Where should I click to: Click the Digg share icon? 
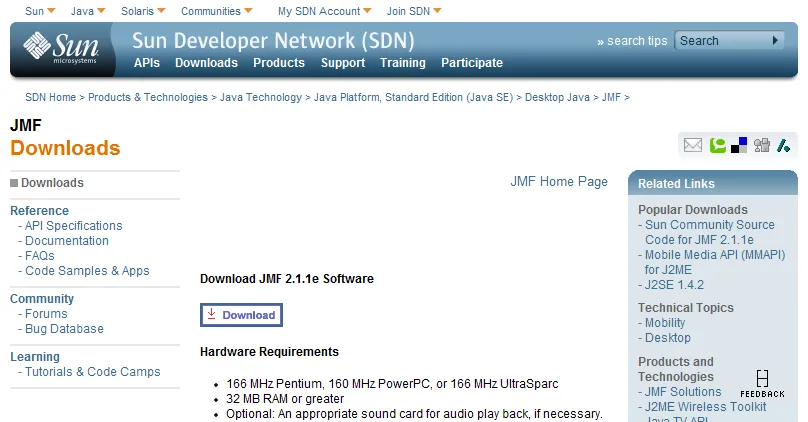coord(762,145)
